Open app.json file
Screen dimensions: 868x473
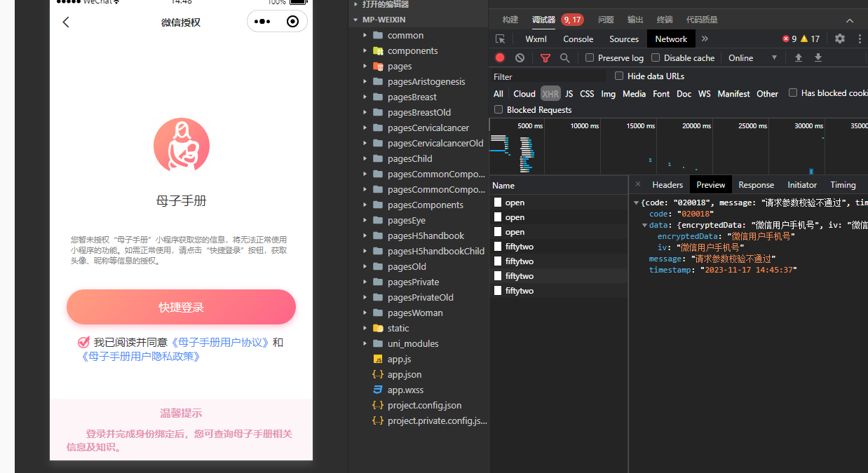[405, 374]
